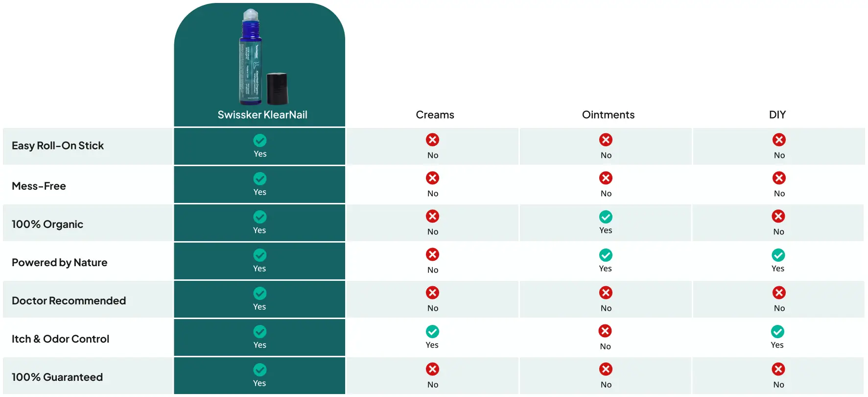
Task: Click green check for Creams Itch & Odor Control
Action: tap(432, 331)
